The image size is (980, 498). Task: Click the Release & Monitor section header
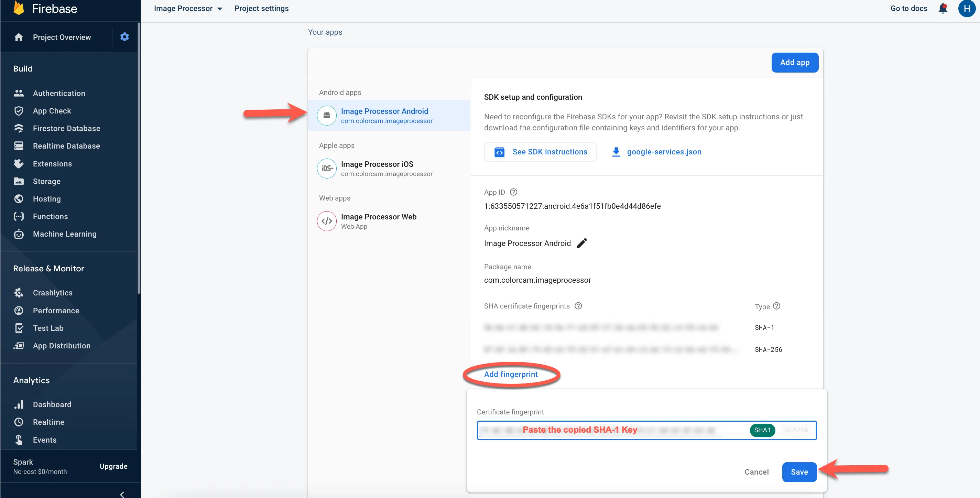point(49,269)
